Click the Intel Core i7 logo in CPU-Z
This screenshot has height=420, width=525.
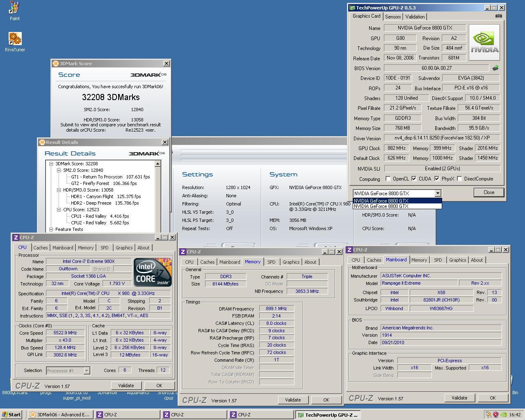(x=153, y=272)
